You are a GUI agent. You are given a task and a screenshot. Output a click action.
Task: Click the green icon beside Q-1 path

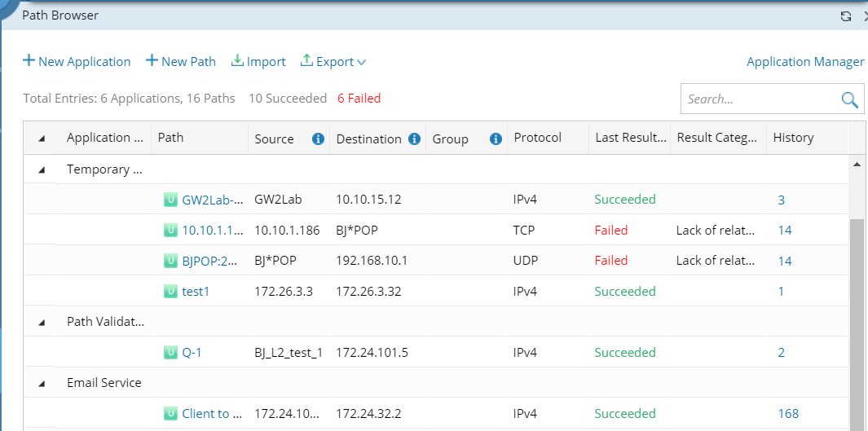170,353
